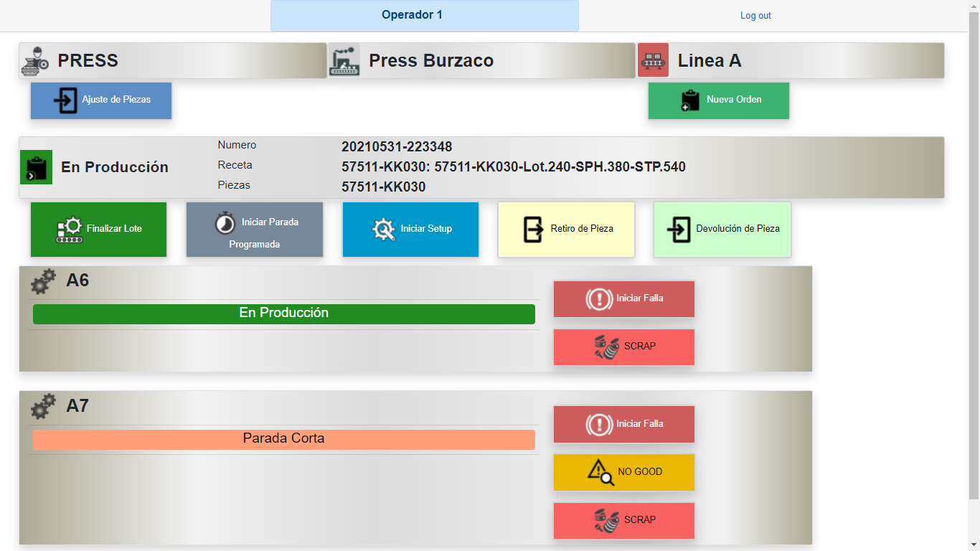Log out of the session
The height and width of the screenshot is (551, 980).
[755, 16]
